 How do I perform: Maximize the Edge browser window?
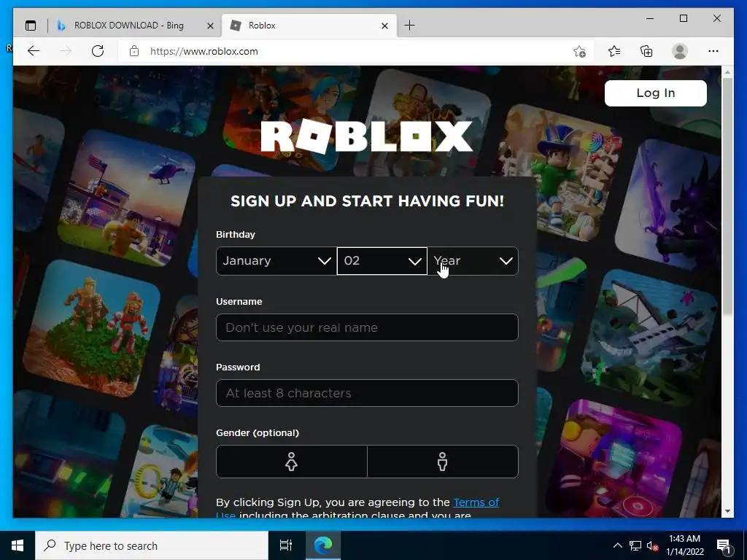[684, 18]
